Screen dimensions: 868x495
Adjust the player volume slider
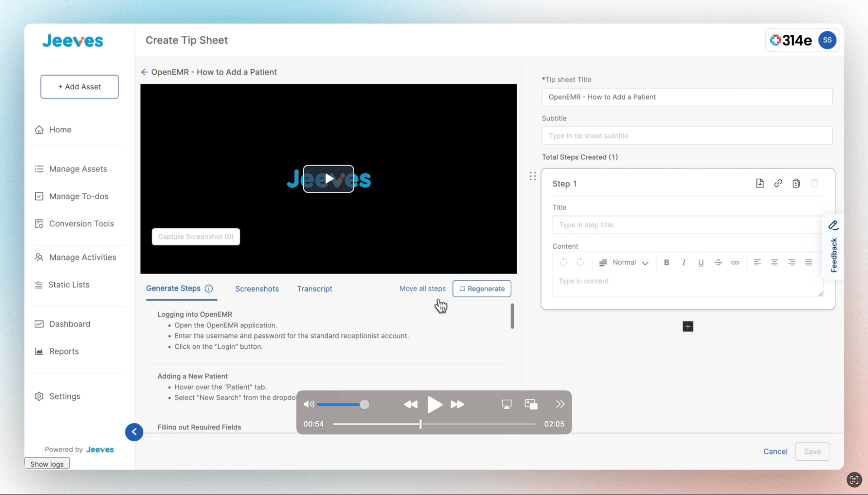point(343,405)
